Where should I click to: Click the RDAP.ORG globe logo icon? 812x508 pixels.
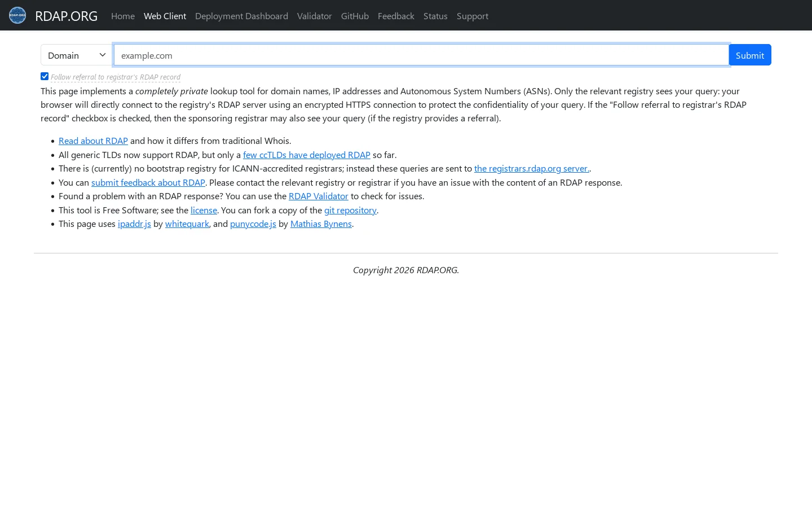pos(17,15)
